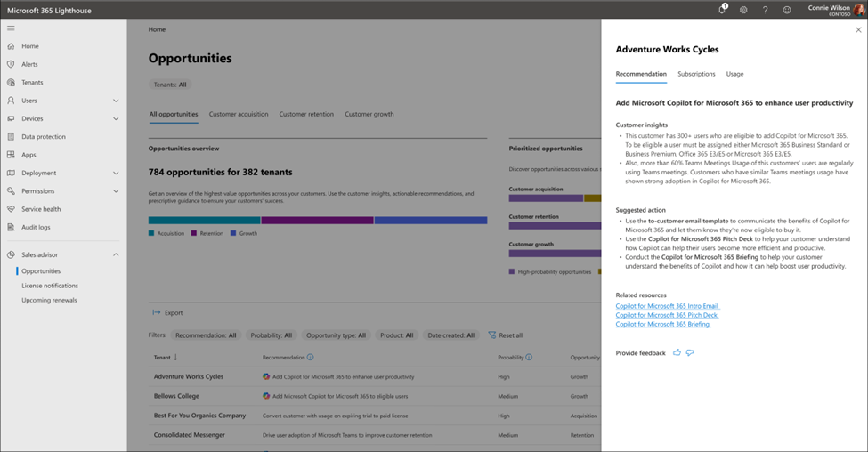Screen dimensions: 868x452
Task: Select the All opportunities tab
Action: [174, 114]
